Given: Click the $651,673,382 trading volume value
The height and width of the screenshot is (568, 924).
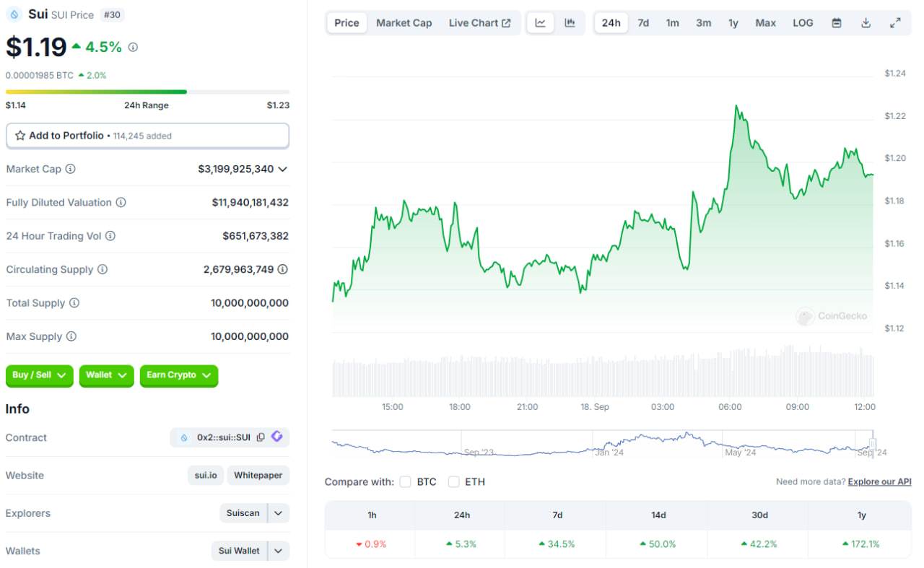Looking at the screenshot, I should 256,236.
